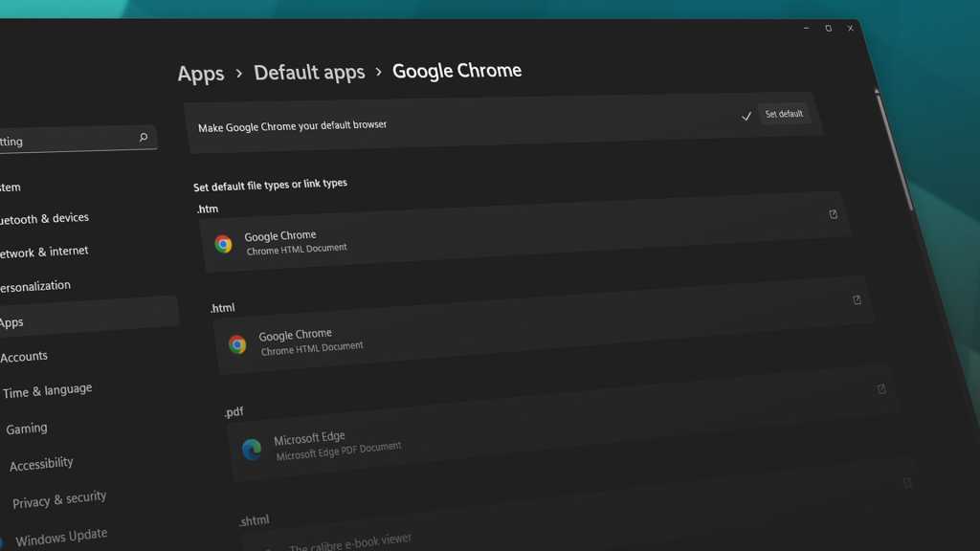
Task: Click the Chrome icon in the .htm row
Action: [x=223, y=244]
